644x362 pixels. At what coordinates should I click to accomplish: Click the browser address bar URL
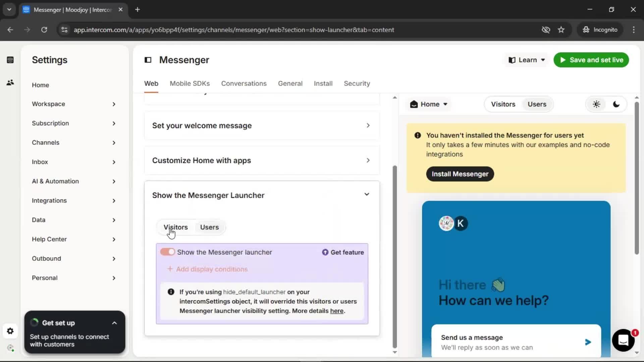pyautogui.click(x=234, y=30)
